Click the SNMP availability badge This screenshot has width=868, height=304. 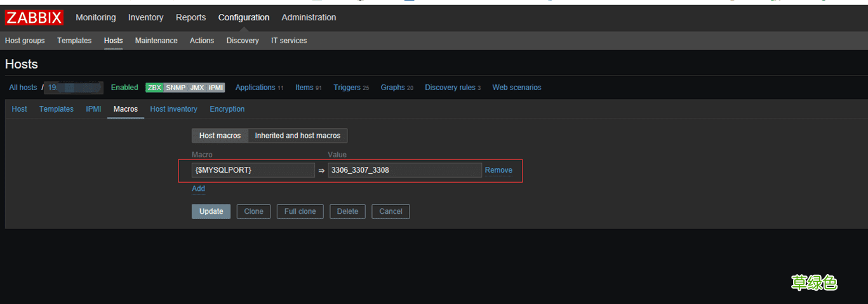tap(175, 88)
